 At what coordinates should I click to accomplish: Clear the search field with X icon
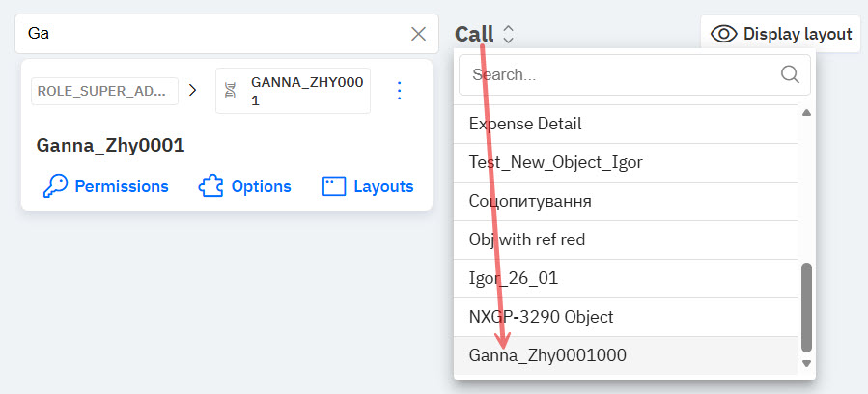(418, 34)
